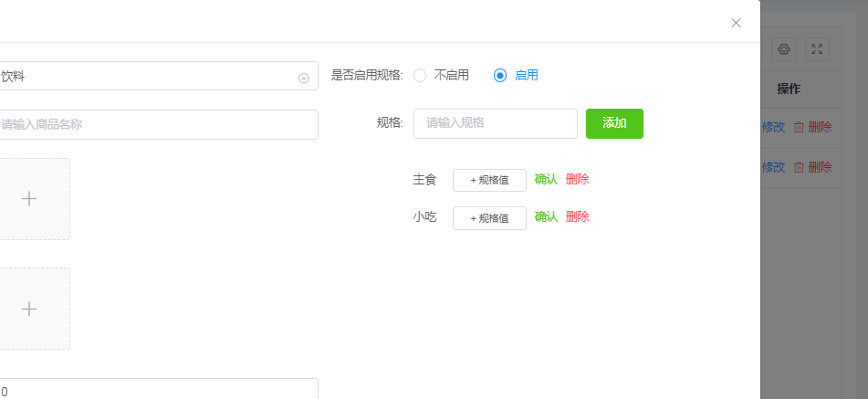Add a 规格值 for 小吃
The image size is (868, 399).
point(489,218)
